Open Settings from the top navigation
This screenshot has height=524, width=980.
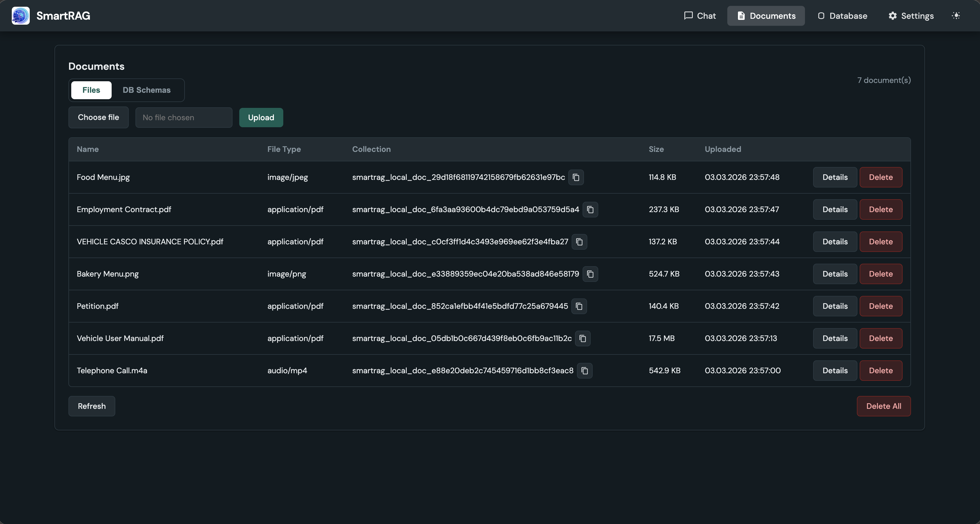pyautogui.click(x=911, y=16)
